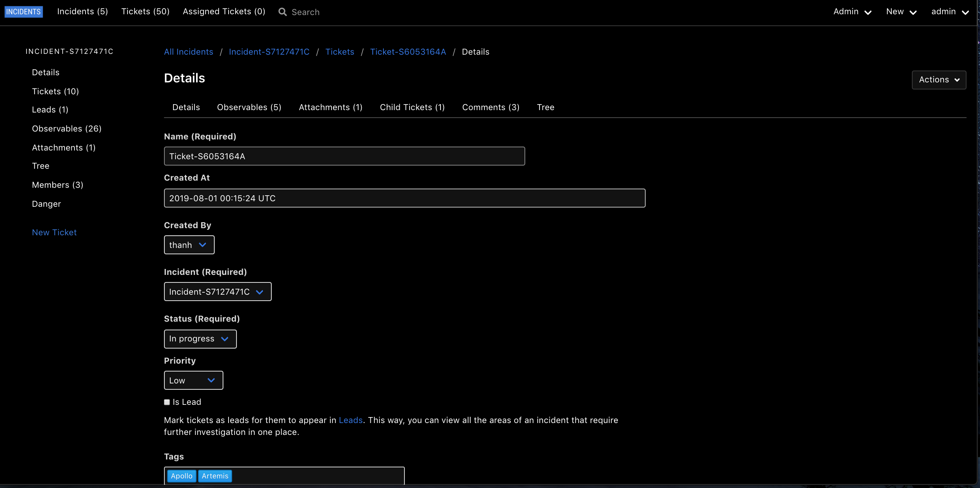Select the ticket Details tab
Image resolution: width=980 pixels, height=488 pixels.
tap(186, 107)
